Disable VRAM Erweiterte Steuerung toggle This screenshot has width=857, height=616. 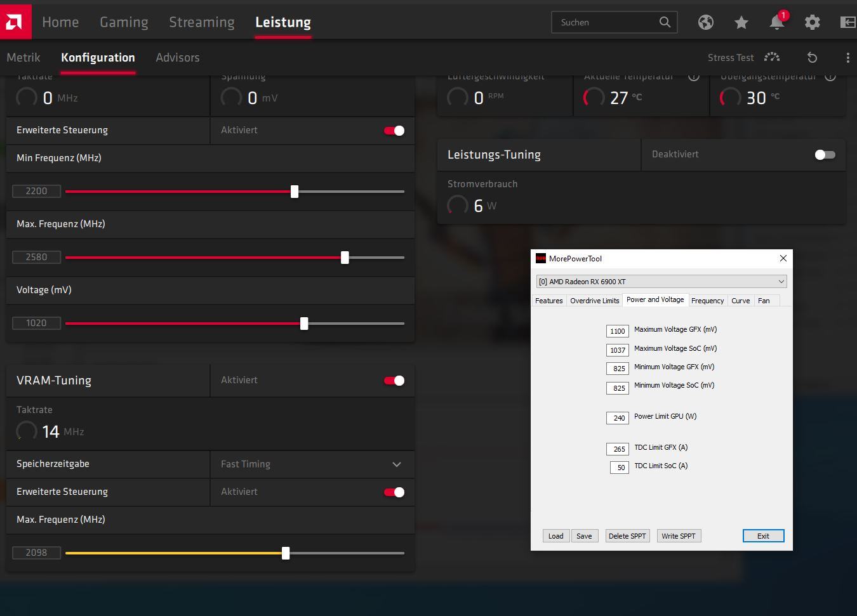[x=394, y=492]
